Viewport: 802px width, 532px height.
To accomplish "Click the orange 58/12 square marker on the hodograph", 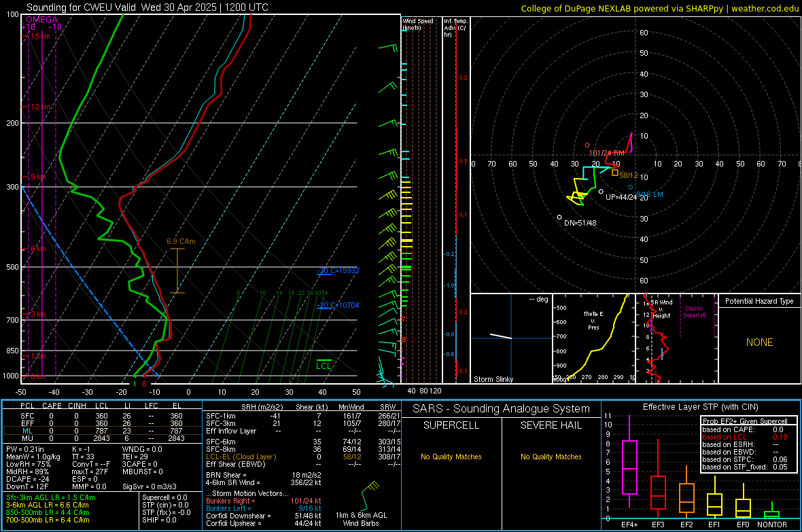I will coord(615,173).
